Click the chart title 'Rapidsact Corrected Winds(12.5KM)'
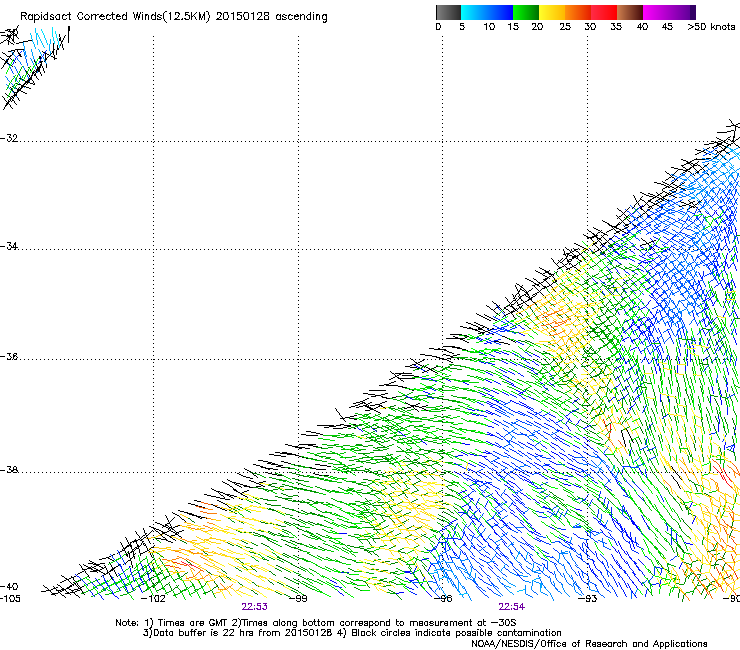This screenshot has width=740, height=650. coord(115,17)
